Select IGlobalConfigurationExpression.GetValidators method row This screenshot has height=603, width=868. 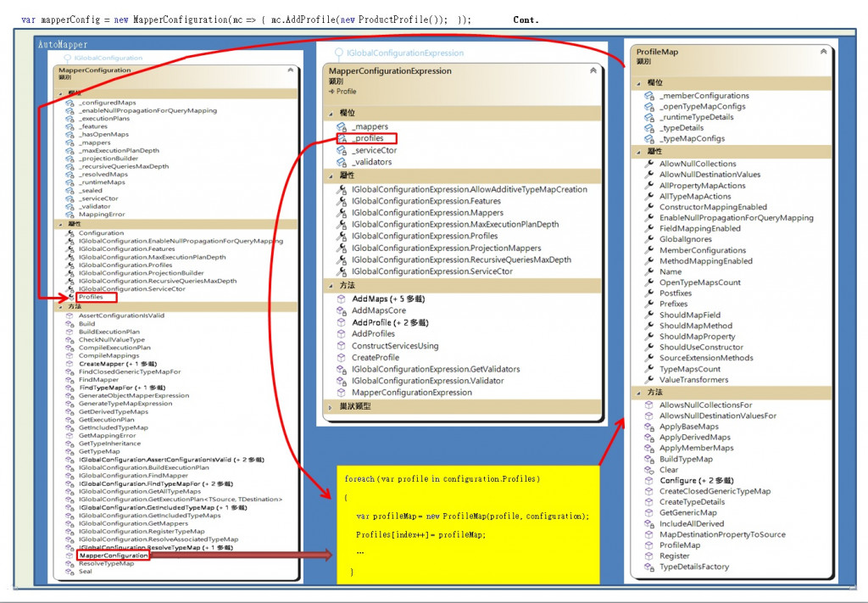tap(436, 369)
